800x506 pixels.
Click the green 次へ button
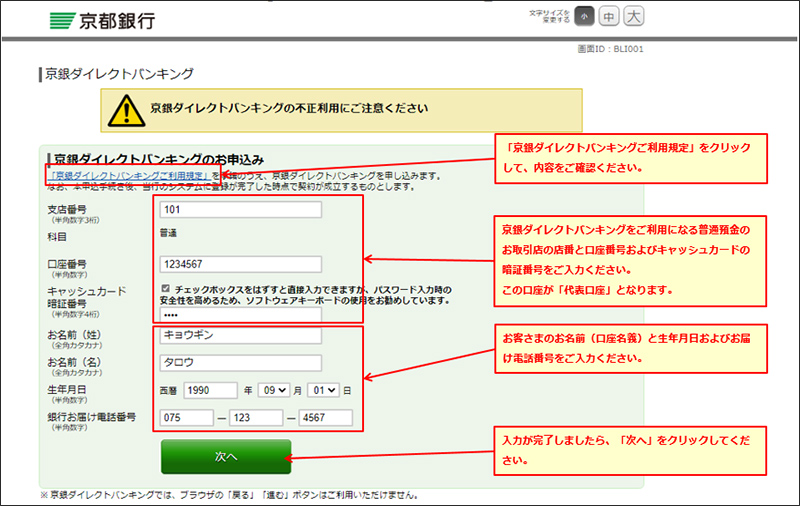pyautogui.click(x=226, y=457)
